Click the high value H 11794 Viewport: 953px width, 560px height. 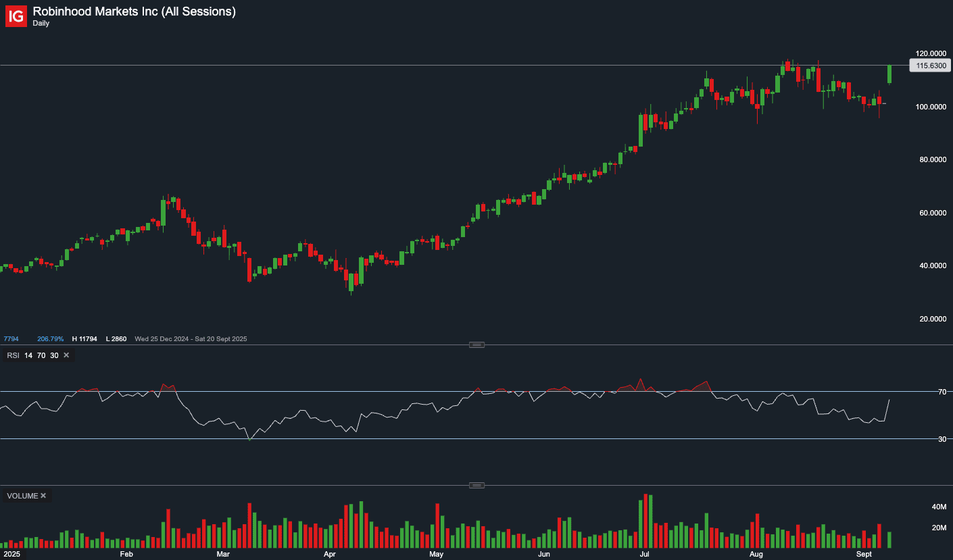click(84, 338)
